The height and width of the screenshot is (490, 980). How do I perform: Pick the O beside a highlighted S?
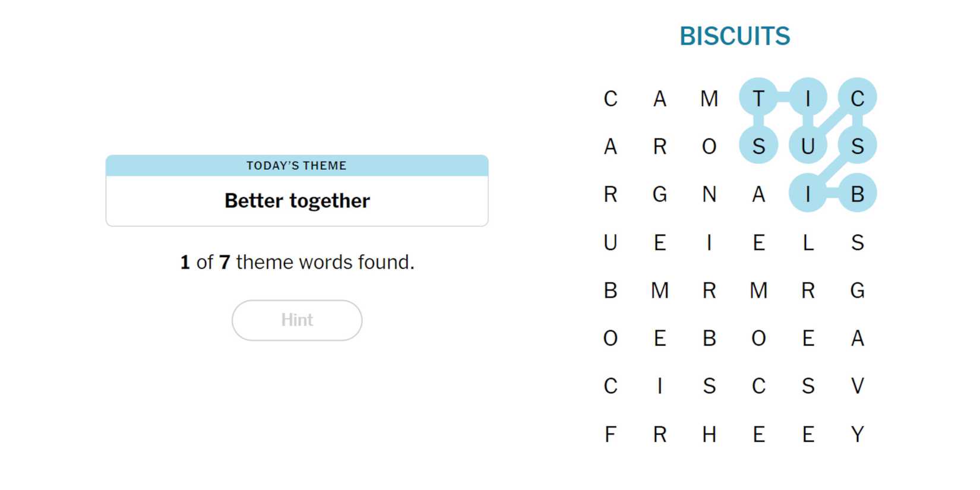pyautogui.click(x=709, y=146)
